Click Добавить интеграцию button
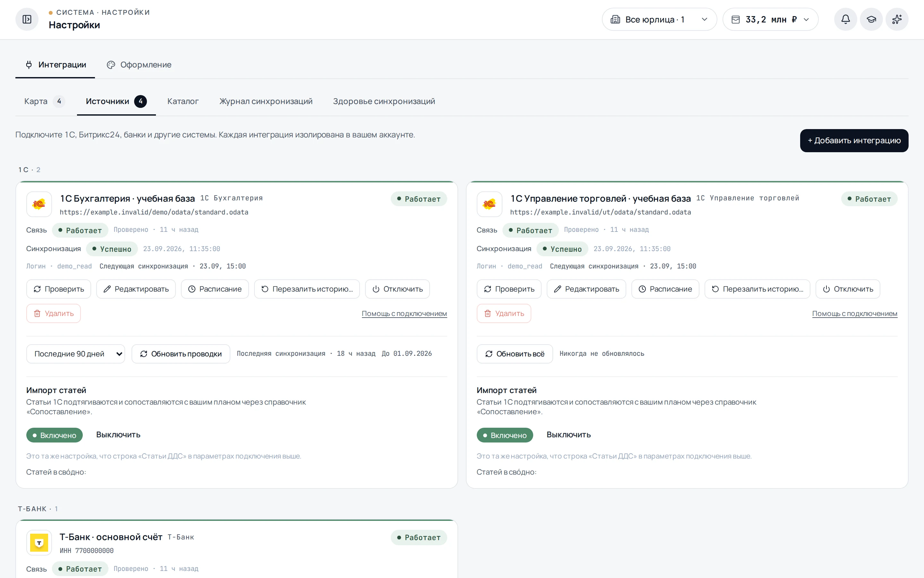 pos(854,141)
